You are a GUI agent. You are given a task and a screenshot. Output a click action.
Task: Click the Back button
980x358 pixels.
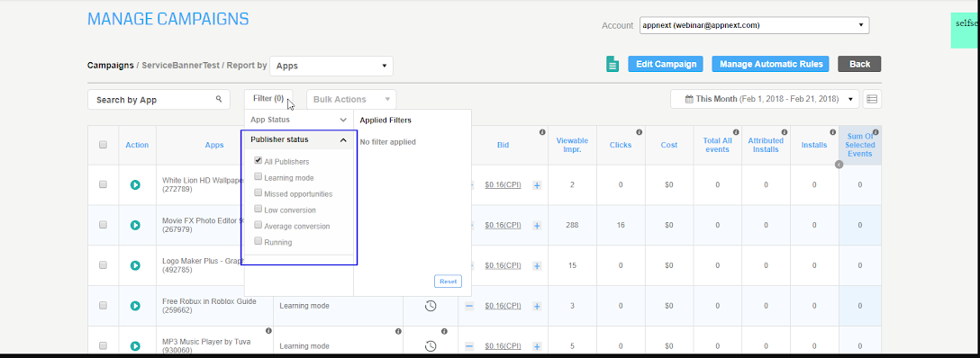pyautogui.click(x=859, y=64)
